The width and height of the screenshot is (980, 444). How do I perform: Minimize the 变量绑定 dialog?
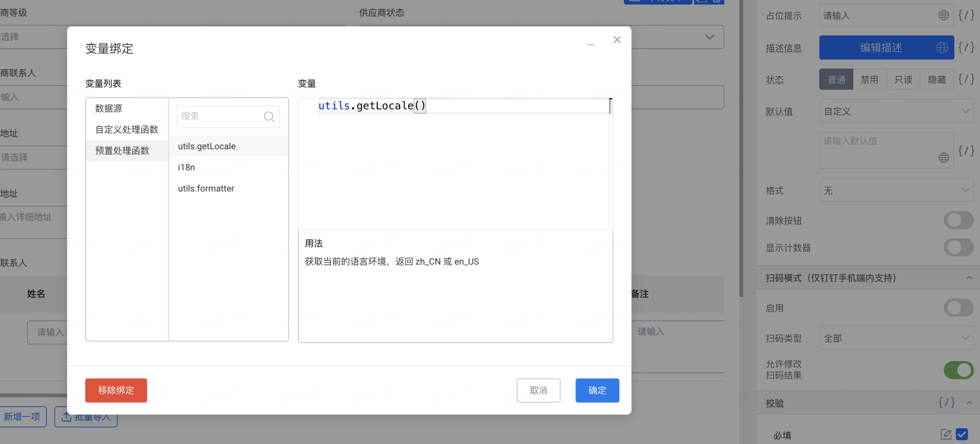tap(590, 45)
